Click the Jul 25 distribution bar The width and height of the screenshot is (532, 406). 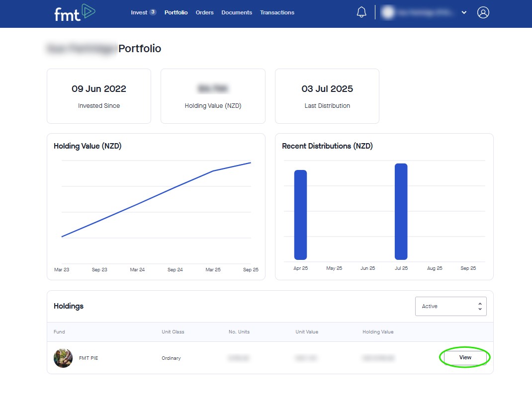[401, 211]
